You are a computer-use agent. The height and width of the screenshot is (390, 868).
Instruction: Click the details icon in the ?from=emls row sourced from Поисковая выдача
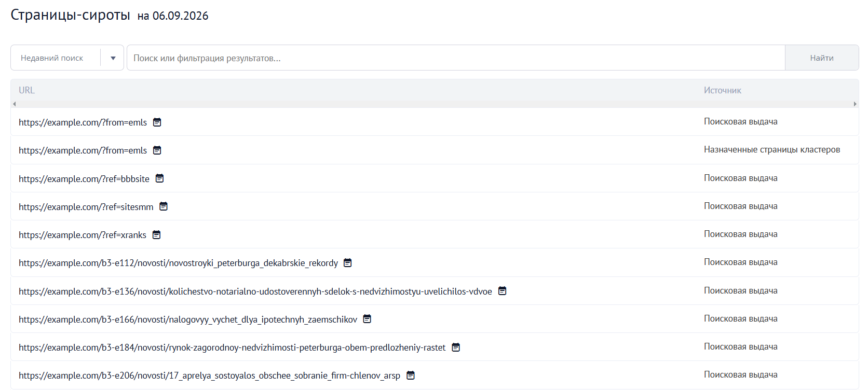pyautogui.click(x=157, y=122)
